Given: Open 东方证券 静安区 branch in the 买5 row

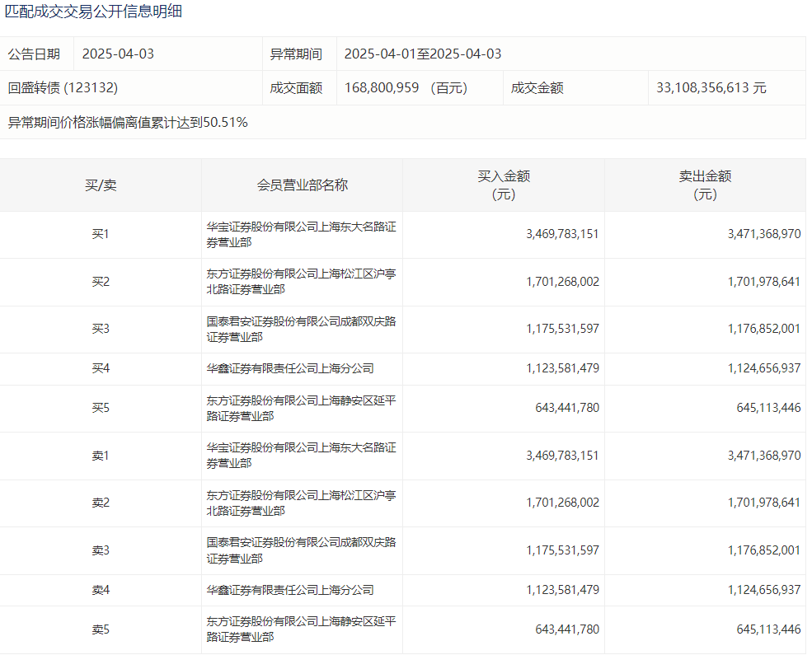Looking at the screenshot, I should pyautogui.click(x=301, y=409).
